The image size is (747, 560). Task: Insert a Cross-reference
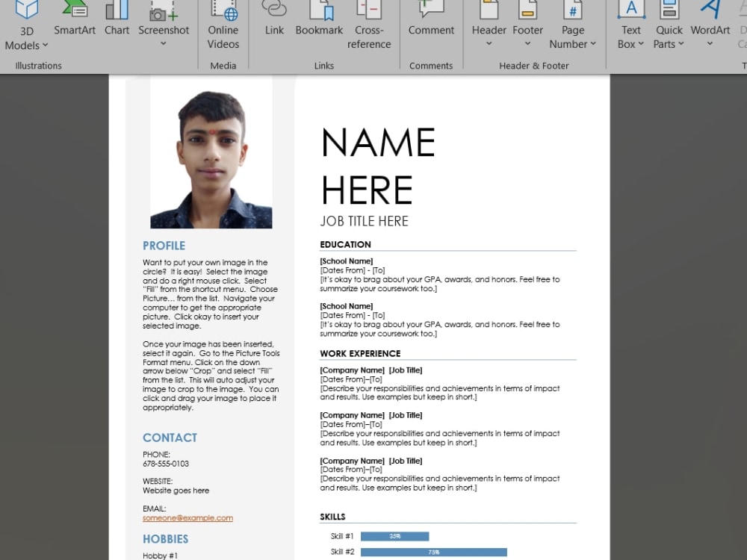pos(369,26)
